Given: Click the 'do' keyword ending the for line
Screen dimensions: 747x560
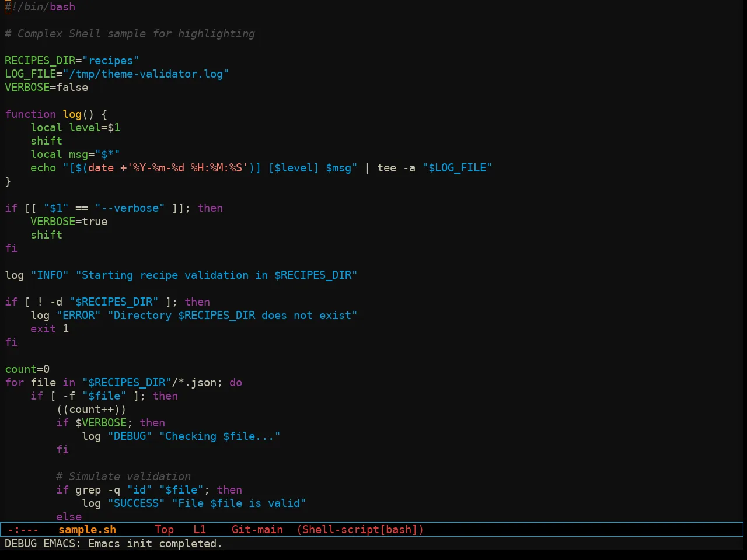Looking at the screenshot, I should (236, 383).
